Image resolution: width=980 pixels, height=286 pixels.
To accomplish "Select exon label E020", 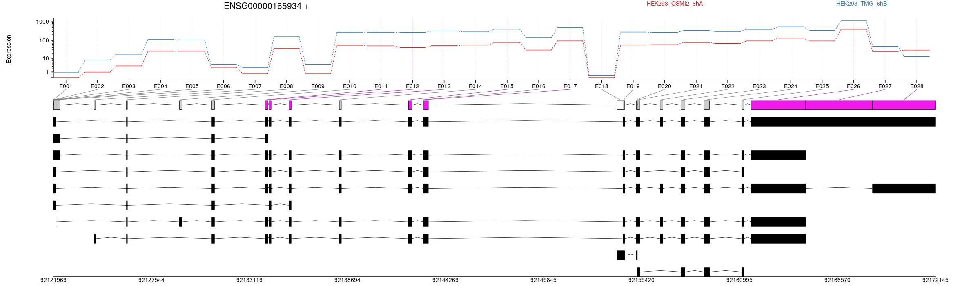I will pos(664,86).
